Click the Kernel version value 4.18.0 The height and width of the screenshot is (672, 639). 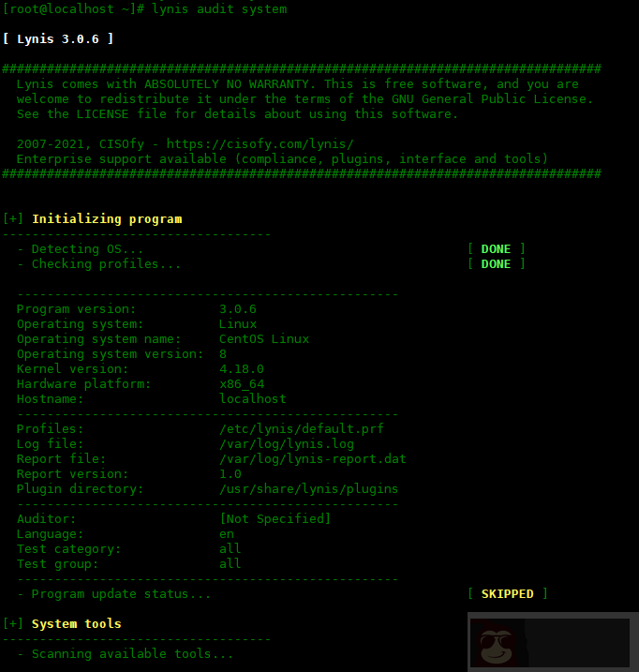(242, 369)
